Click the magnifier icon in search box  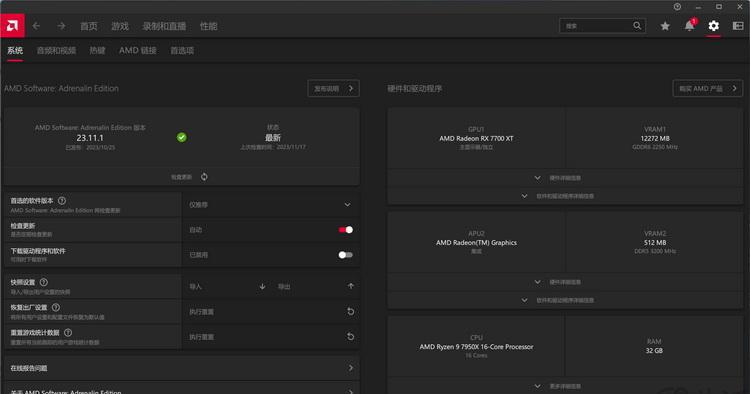point(637,26)
